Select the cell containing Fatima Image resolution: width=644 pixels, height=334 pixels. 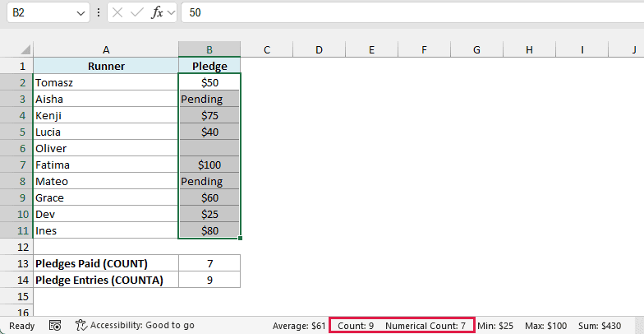(x=106, y=165)
